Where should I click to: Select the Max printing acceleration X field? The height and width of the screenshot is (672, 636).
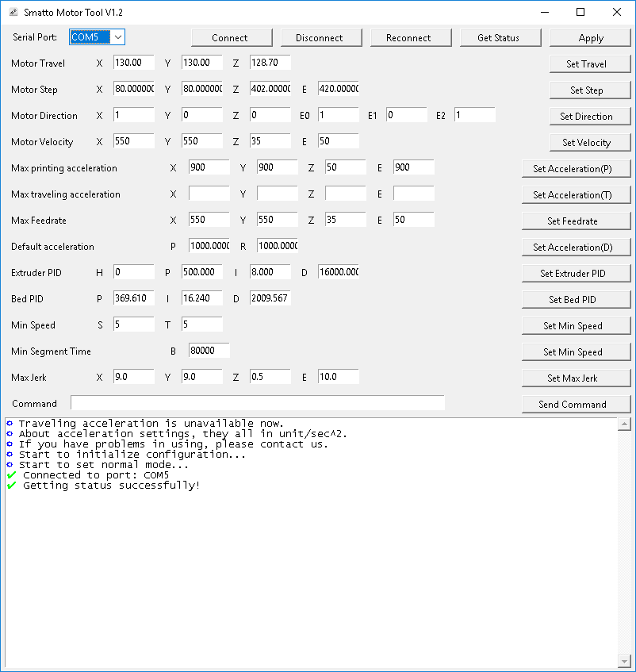[209, 167]
